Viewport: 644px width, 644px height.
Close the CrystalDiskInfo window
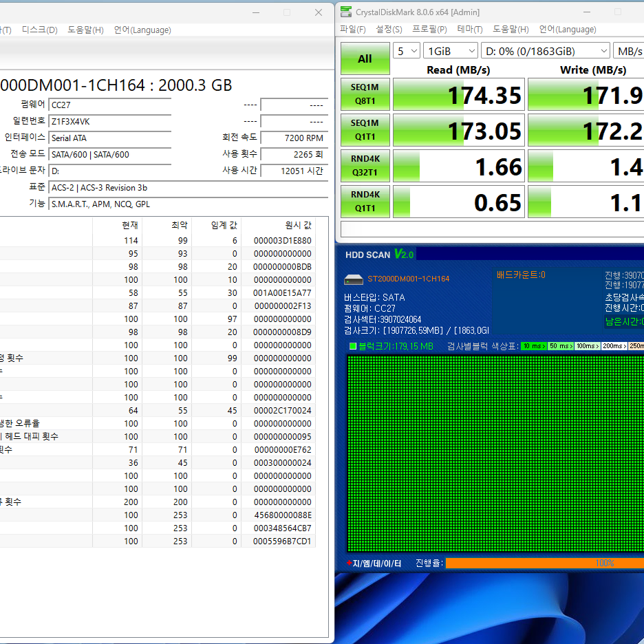click(319, 13)
